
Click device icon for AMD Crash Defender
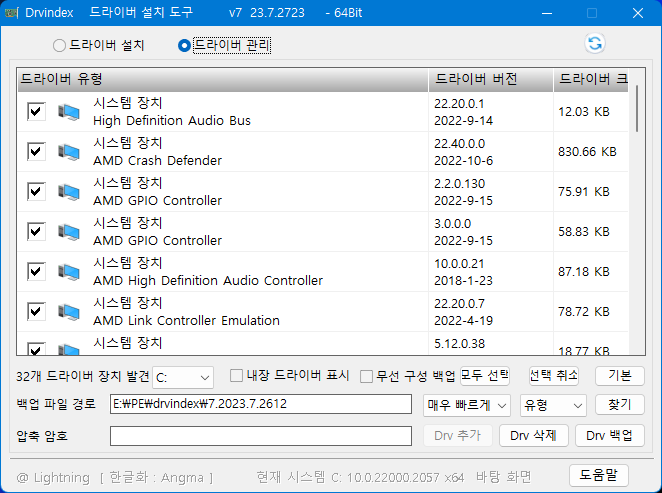click(69, 152)
